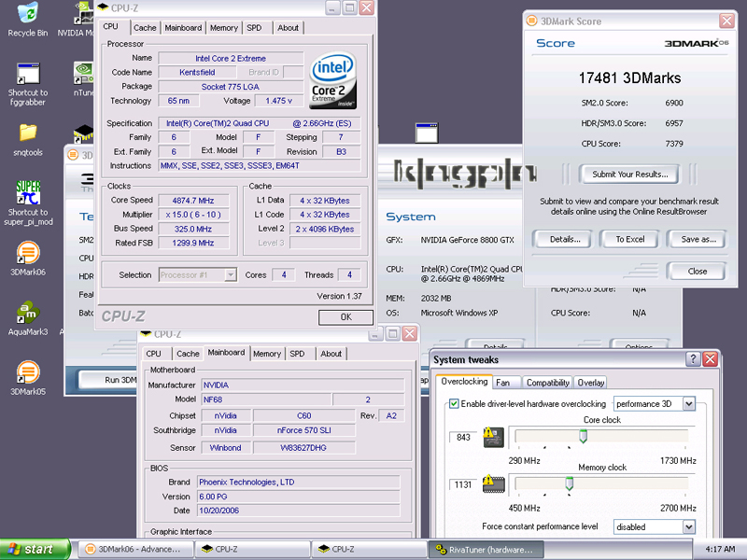Image resolution: width=747 pixels, height=560 pixels.
Task: Click the CPU-Z title bar icon of the CPU-tab window
Action: 103,7
